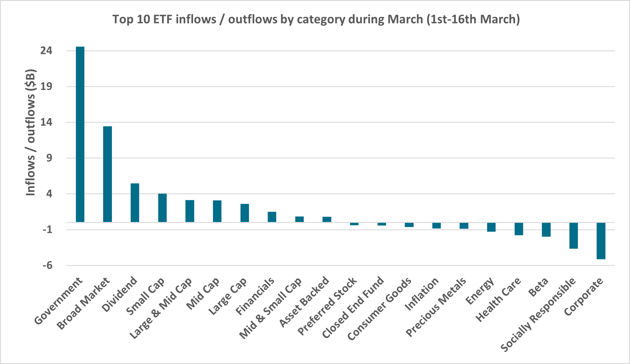
Task: Select the Socially Responsible outflow bar
Action: (573, 235)
